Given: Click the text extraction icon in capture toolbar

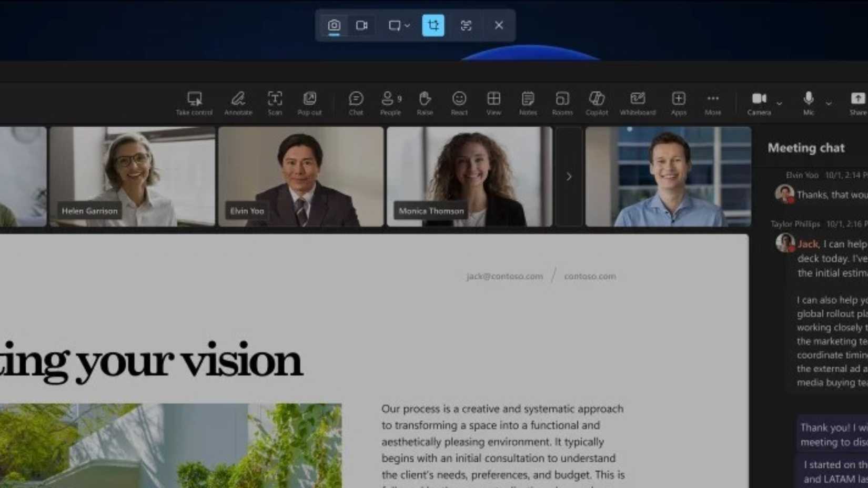Looking at the screenshot, I should click(x=466, y=25).
